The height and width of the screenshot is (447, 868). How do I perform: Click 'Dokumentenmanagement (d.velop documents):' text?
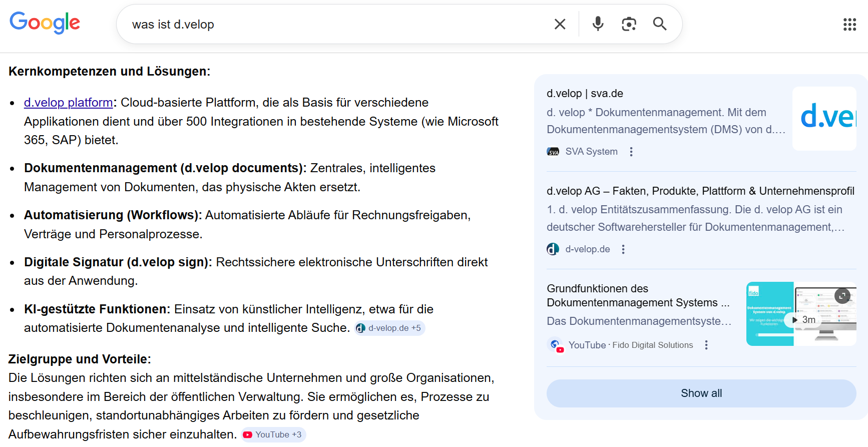[x=165, y=168]
